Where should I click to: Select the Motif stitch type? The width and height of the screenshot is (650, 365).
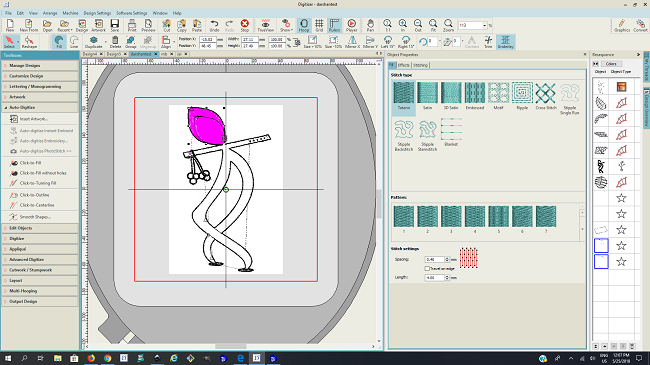pyautogui.click(x=498, y=96)
